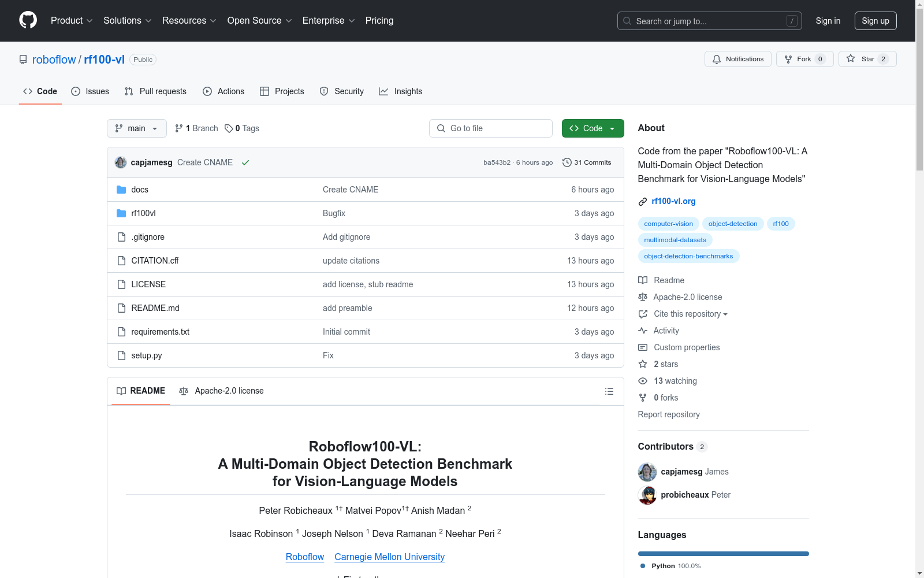Image resolution: width=924 pixels, height=578 pixels.
Task: Open the Pull requests tab
Action: pyautogui.click(x=155, y=91)
